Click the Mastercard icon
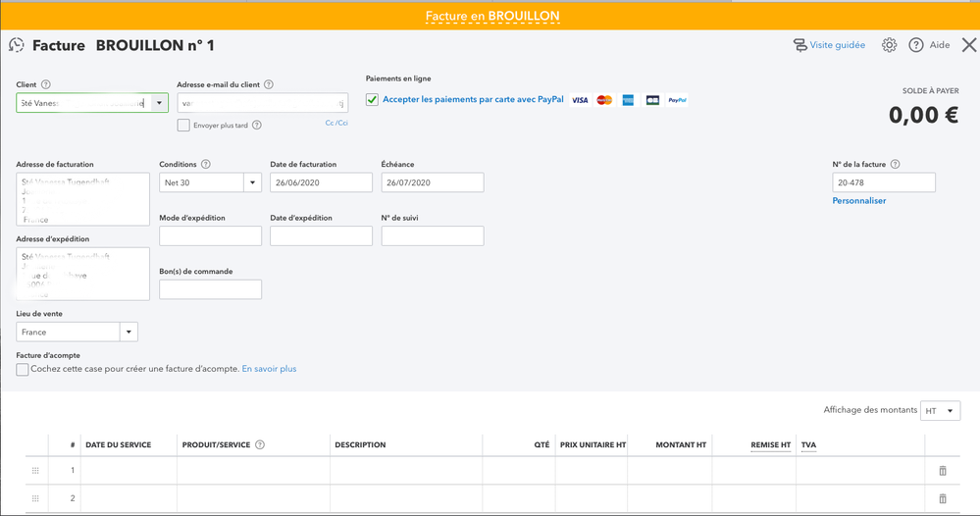 604,100
